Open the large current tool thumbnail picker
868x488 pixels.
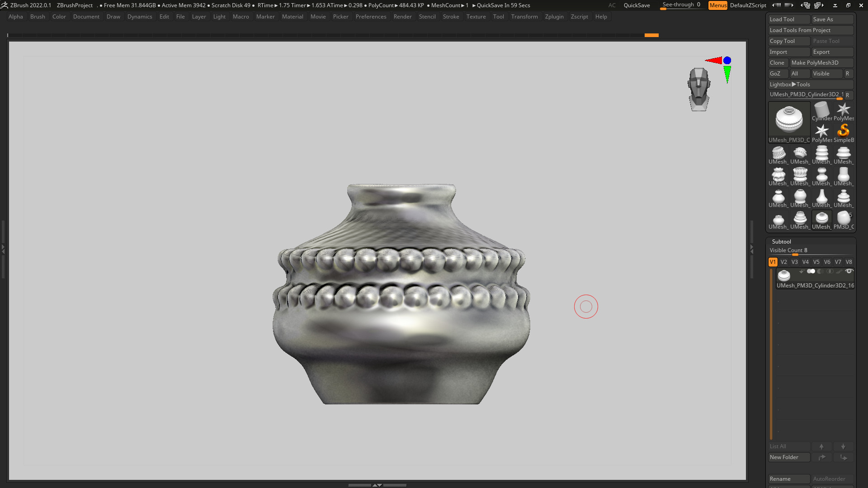point(789,122)
